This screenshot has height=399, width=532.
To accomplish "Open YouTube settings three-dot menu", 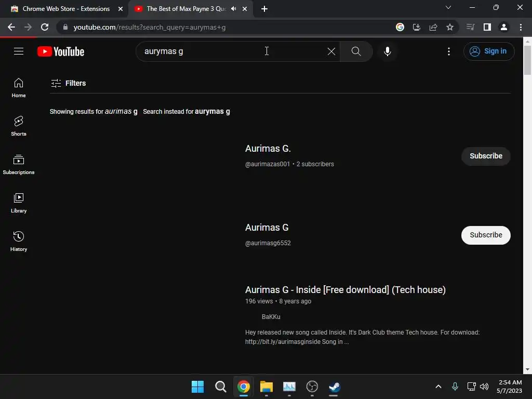I will [448, 51].
